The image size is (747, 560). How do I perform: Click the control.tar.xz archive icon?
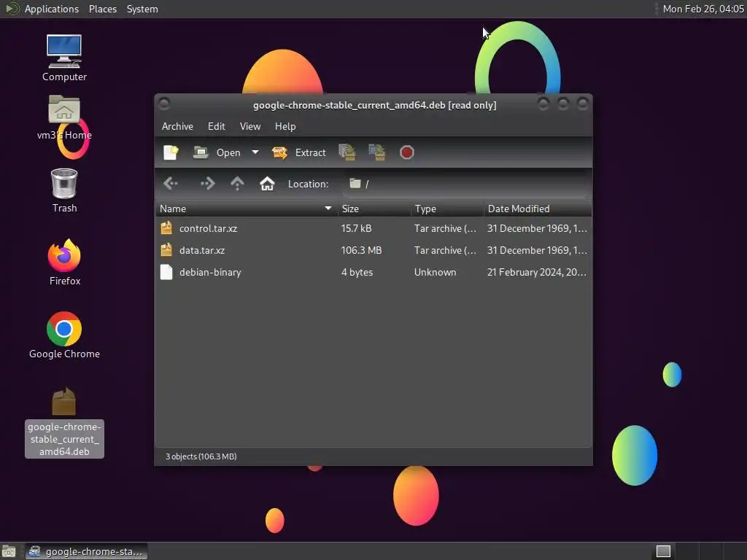pos(166,228)
